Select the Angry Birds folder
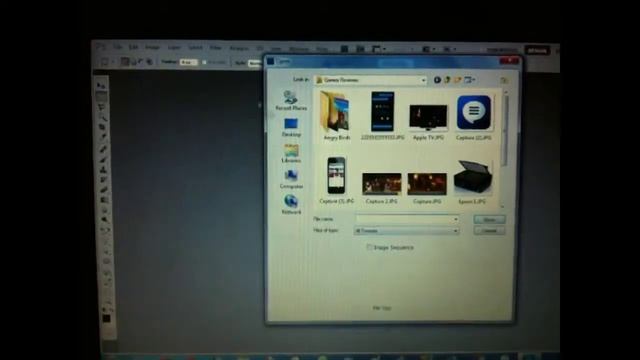 coord(336,116)
